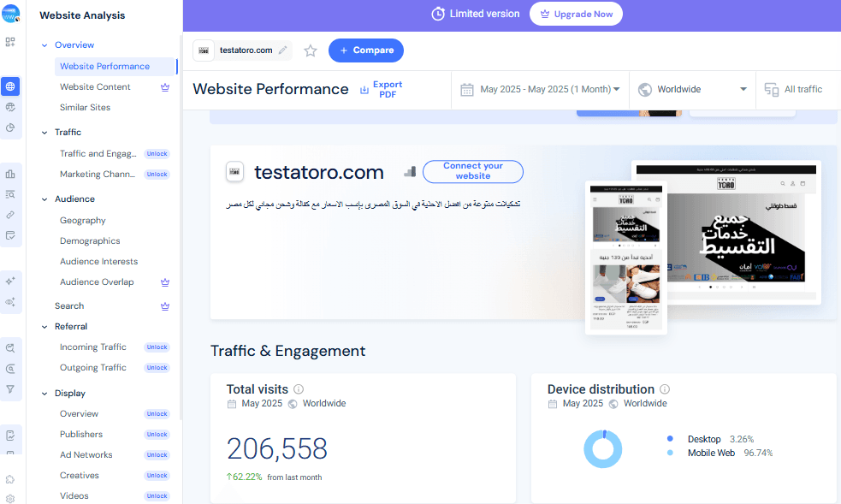Click the Desktop legend color dot
The height and width of the screenshot is (504, 841).
(670, 439)
